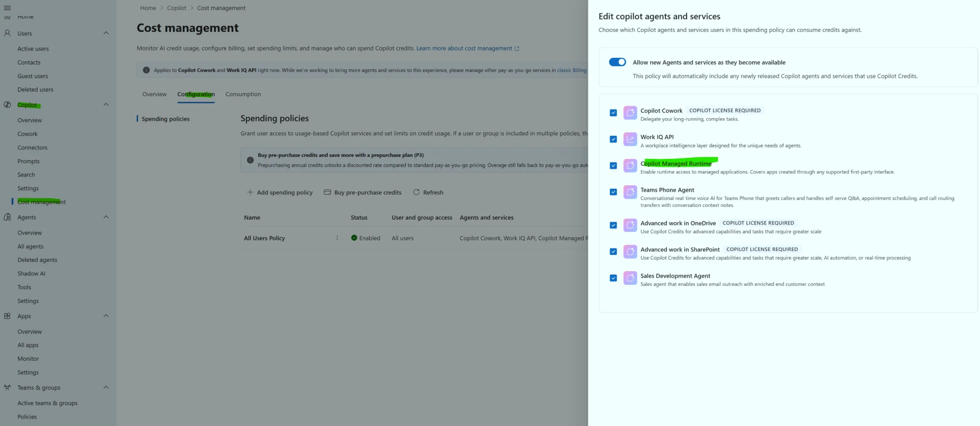Click the info icon in prepurchase banner
The image size is (980, 426).
click(250, 160)
